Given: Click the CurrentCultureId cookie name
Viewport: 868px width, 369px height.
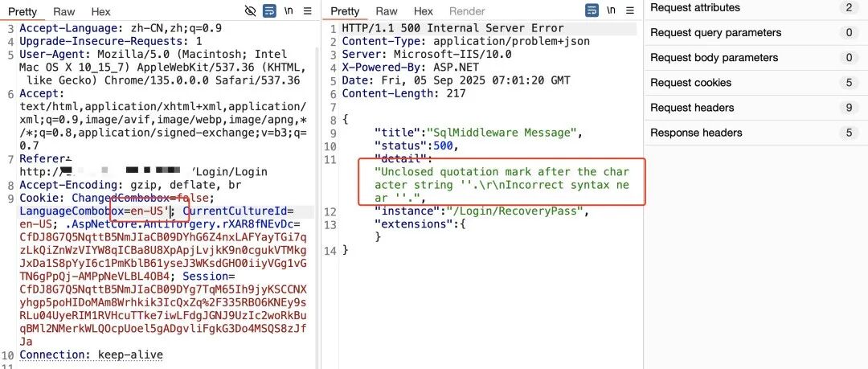Looking at the screenshot, I should pyautogui.click(x=235, y=211).
